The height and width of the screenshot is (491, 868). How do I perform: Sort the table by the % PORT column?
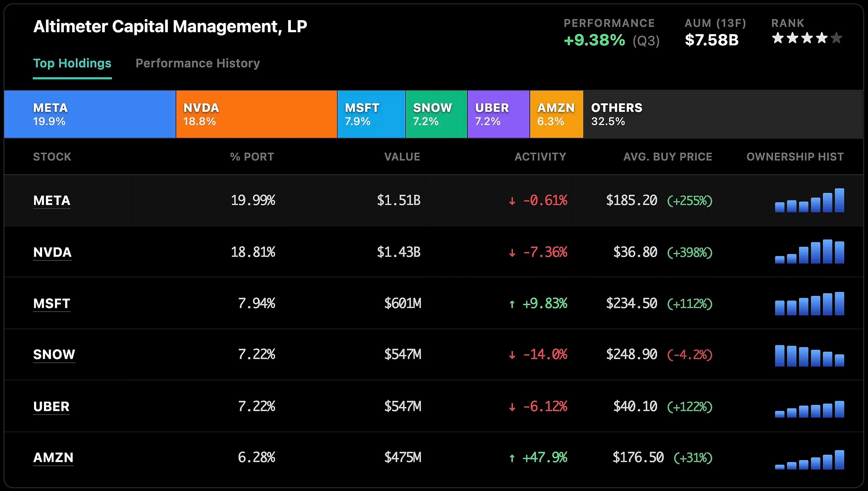click(x=252, y=156)
